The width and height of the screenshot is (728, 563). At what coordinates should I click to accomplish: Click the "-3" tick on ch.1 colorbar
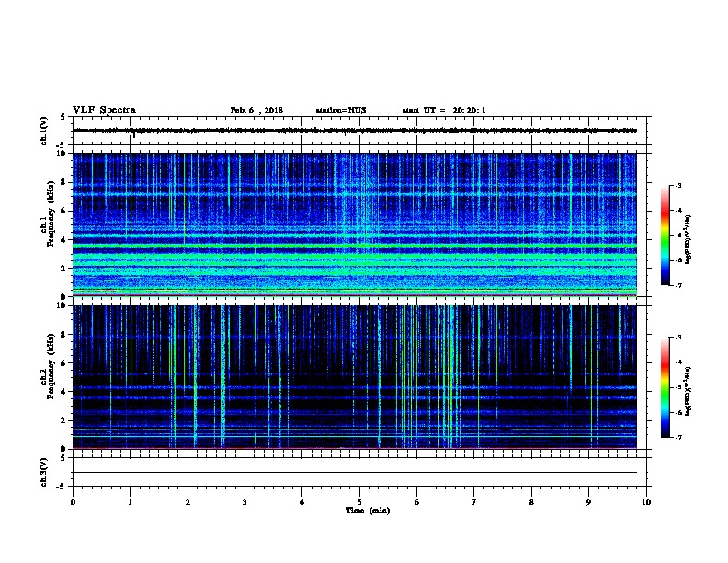(x=677, y=186)
